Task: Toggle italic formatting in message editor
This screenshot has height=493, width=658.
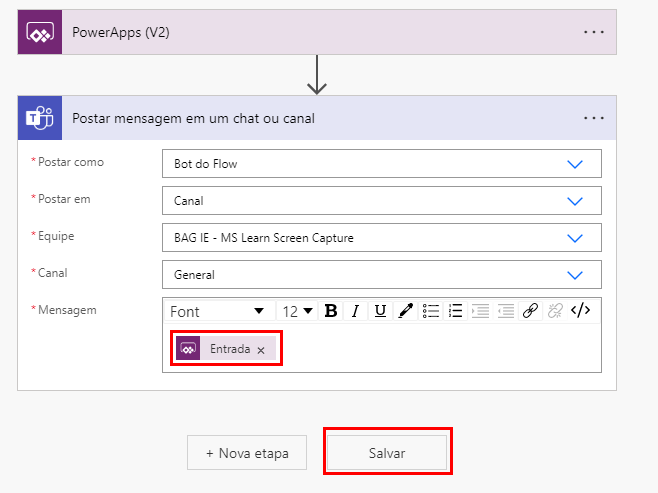Action: coord(355,311)
